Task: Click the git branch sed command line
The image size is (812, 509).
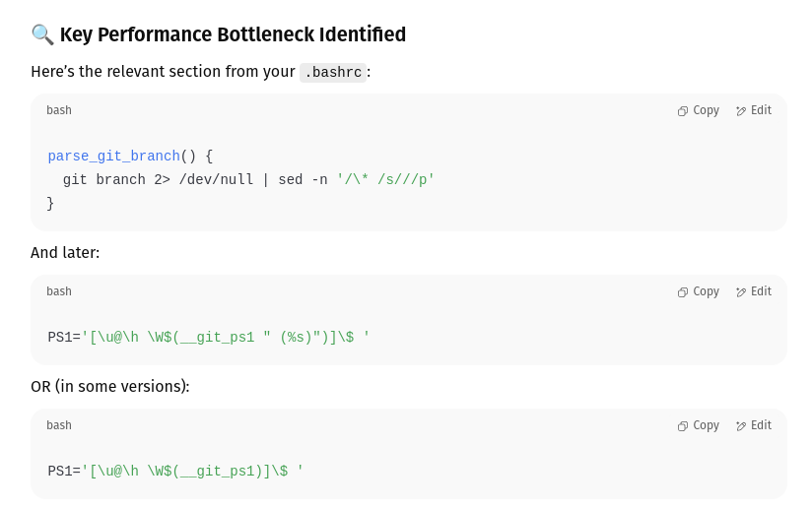Action: pos(248,179)
